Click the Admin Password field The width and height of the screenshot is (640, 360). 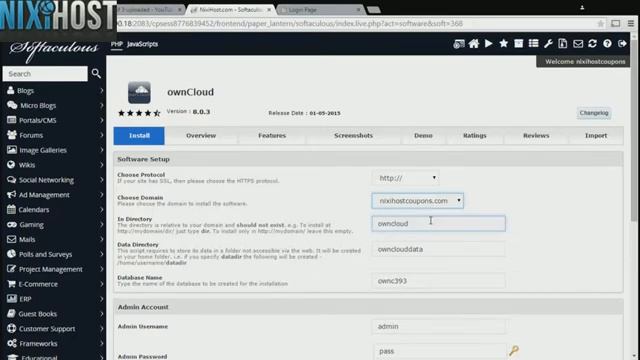pyautogui.click(x=439, y=351)
